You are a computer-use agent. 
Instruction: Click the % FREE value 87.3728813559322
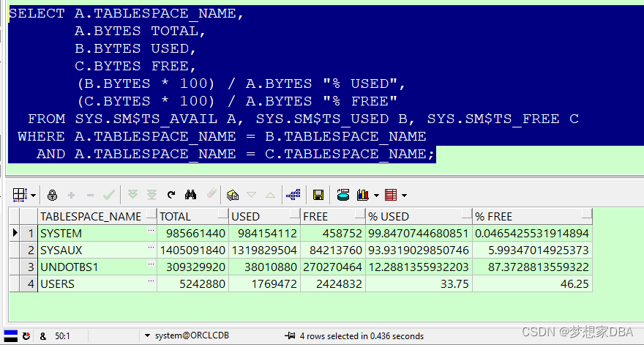pos(532,267)
